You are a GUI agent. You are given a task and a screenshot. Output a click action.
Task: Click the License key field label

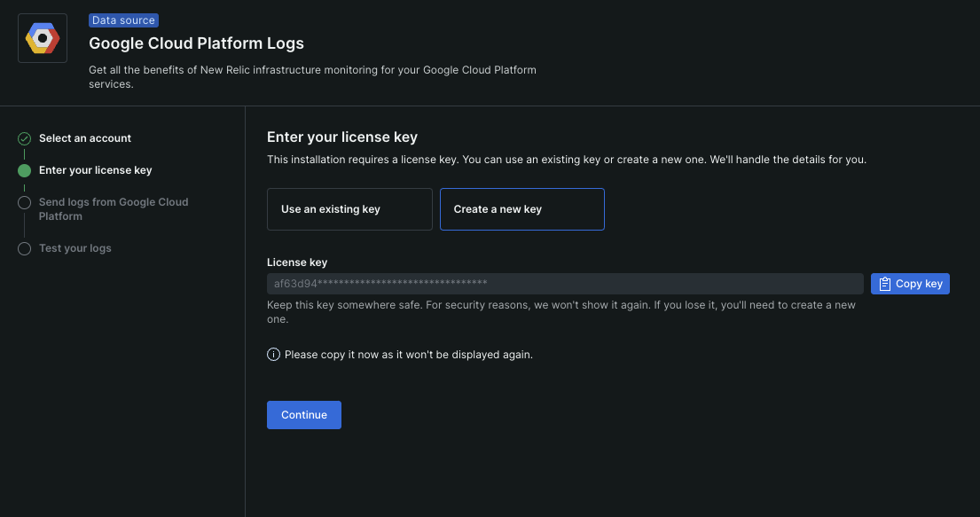(297, 262)
